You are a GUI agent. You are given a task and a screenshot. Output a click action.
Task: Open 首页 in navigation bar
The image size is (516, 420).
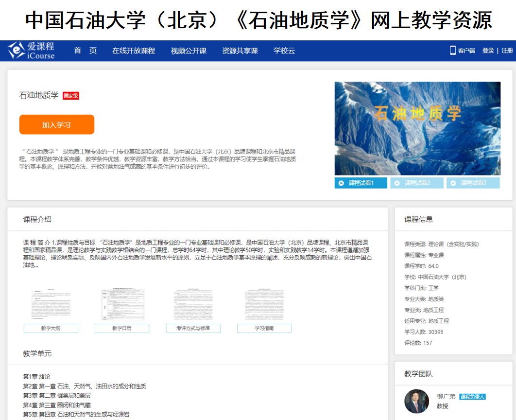(x=85, y=51)
